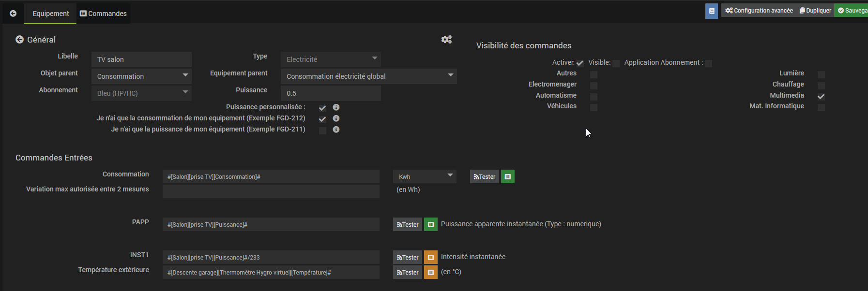Click info icon next to Puissance personnalisée
Viewport: 868px width, 291px height.
[x=336, y=107]
